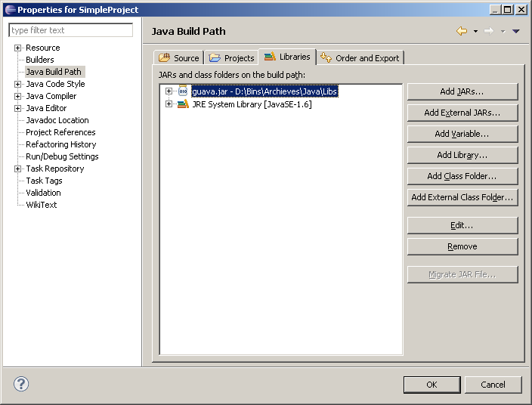Expand the Java Code Style node
Viewport: 532px width, 405px height.
(x=17, y=84)
